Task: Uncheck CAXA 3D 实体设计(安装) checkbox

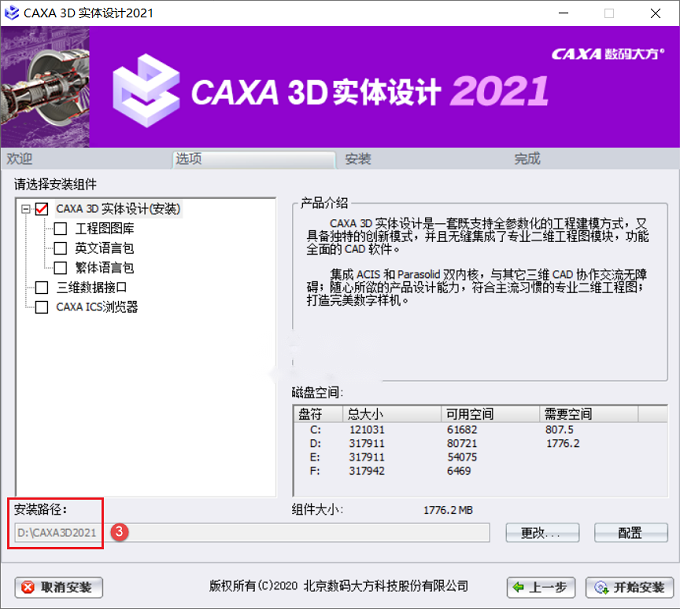Action: (42, 209)
